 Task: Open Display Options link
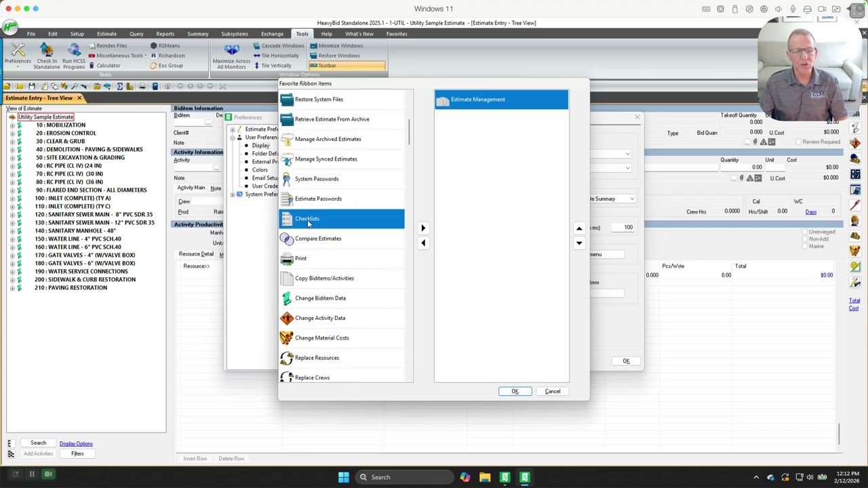(x=76, y=444)
